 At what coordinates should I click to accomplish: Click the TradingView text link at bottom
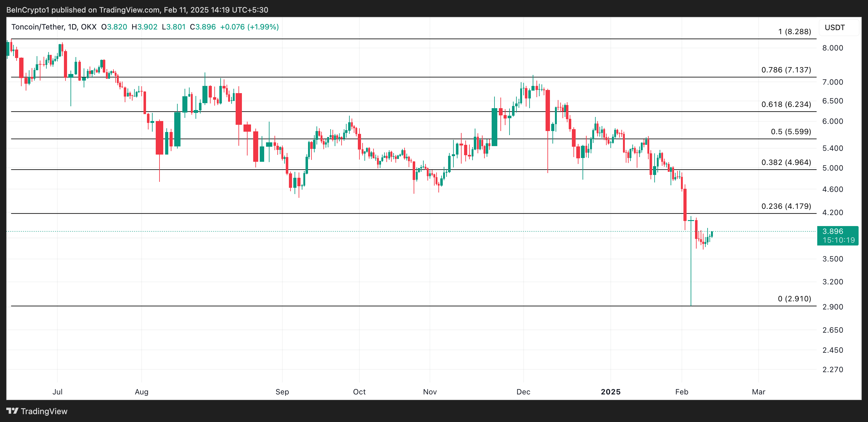tap(44, 411)
